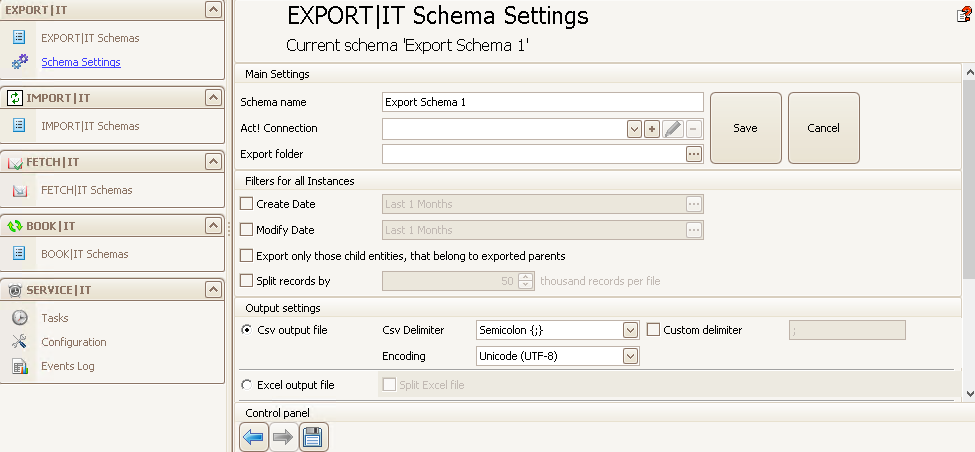Open Configuration in SERVICE|IT section
Image resolution: width=975 pixels, height=452 pixels.
pyautogui.click(x=74, y=342)
